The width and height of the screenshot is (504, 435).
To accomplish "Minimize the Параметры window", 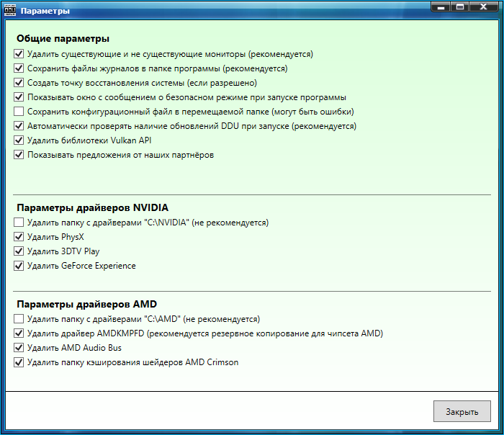I will (x=441, y=6).
